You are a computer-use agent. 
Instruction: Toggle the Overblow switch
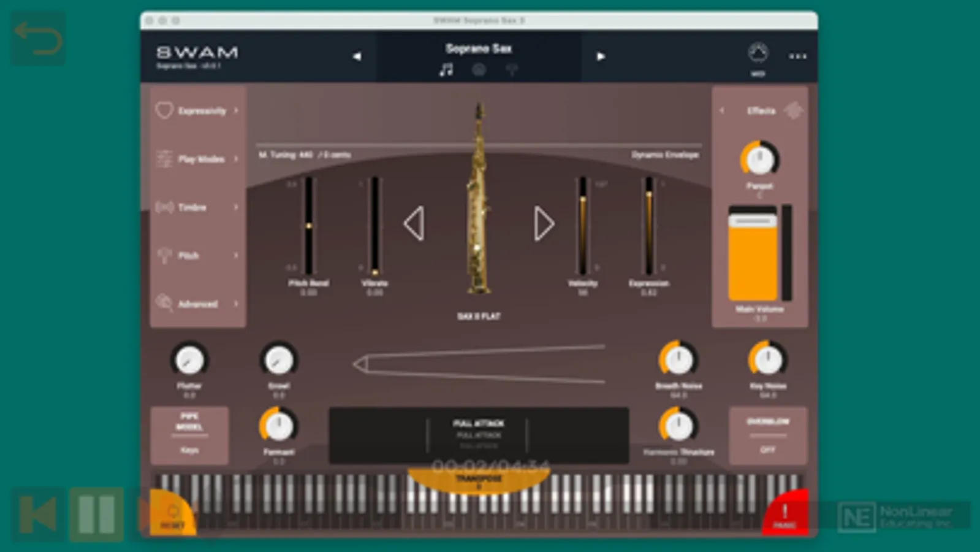(768, 435)
